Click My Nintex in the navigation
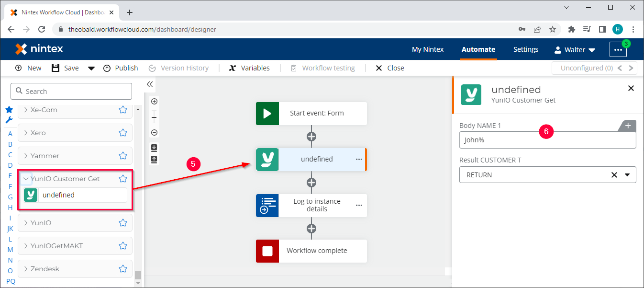 coord(427,49)
